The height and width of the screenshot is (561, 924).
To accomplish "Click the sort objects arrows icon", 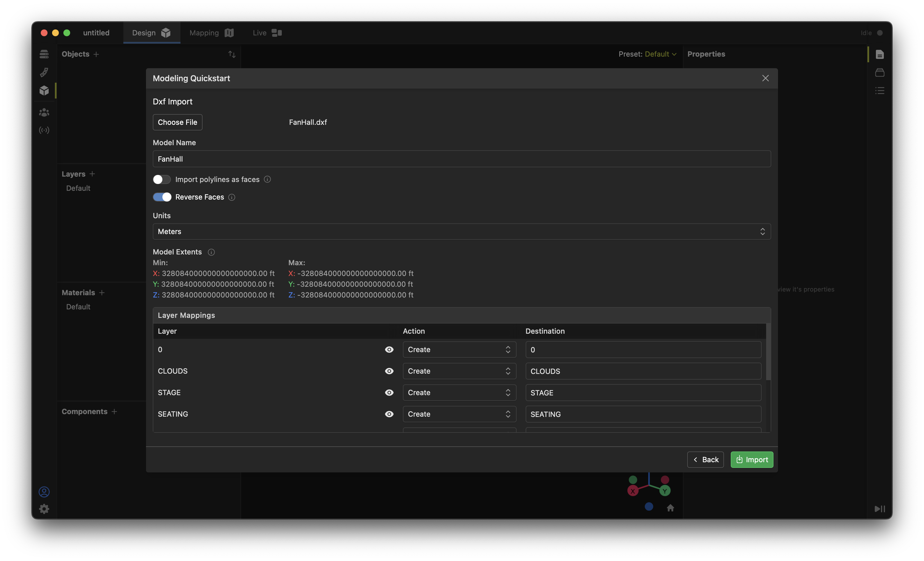I will click(232, 54).
